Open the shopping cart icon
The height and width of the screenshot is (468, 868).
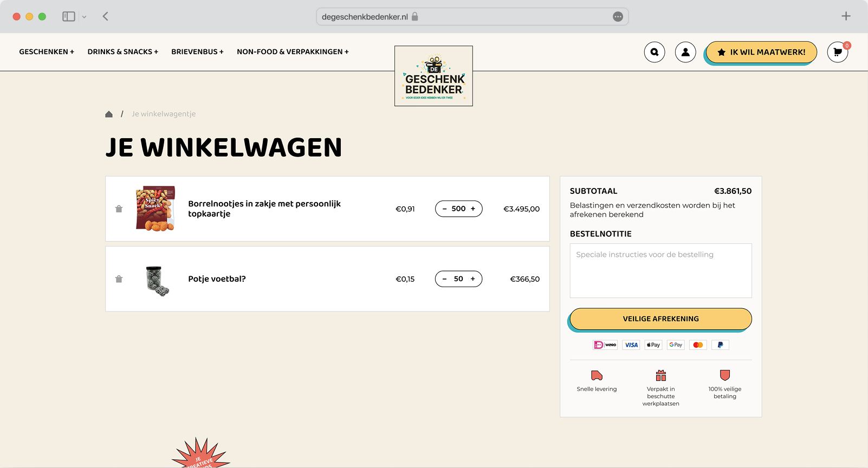coord(838,52)
